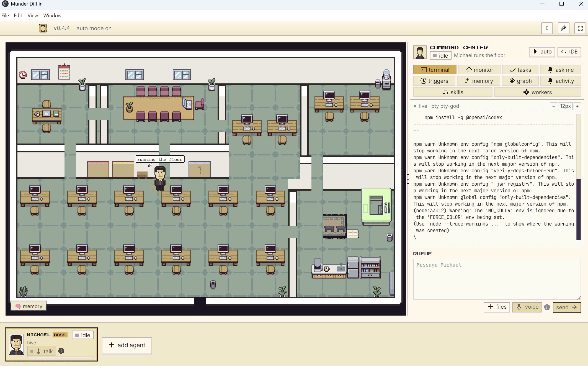The height and width of the screenshot is (366, 588).
Task: Switch to the terminal tab
Action: (x=435, y=70)
